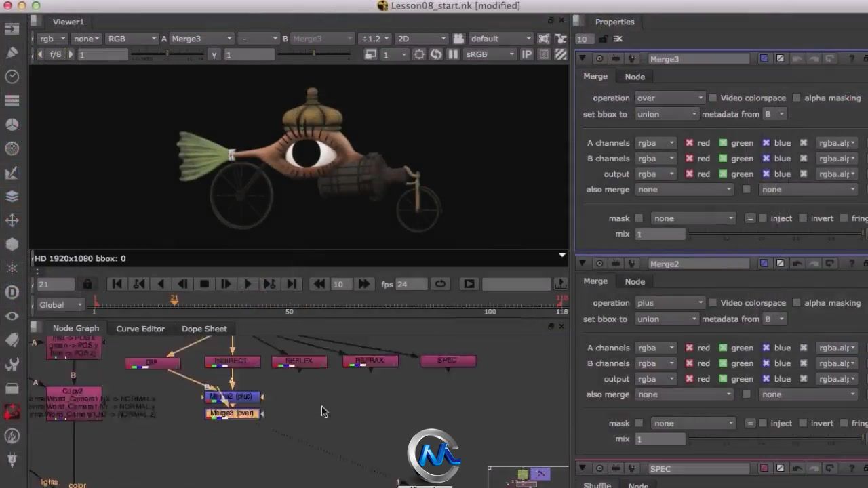Jump to the last frame
Image resolution: width=868 pixels, height=488 pixels.
coord(292,284)
